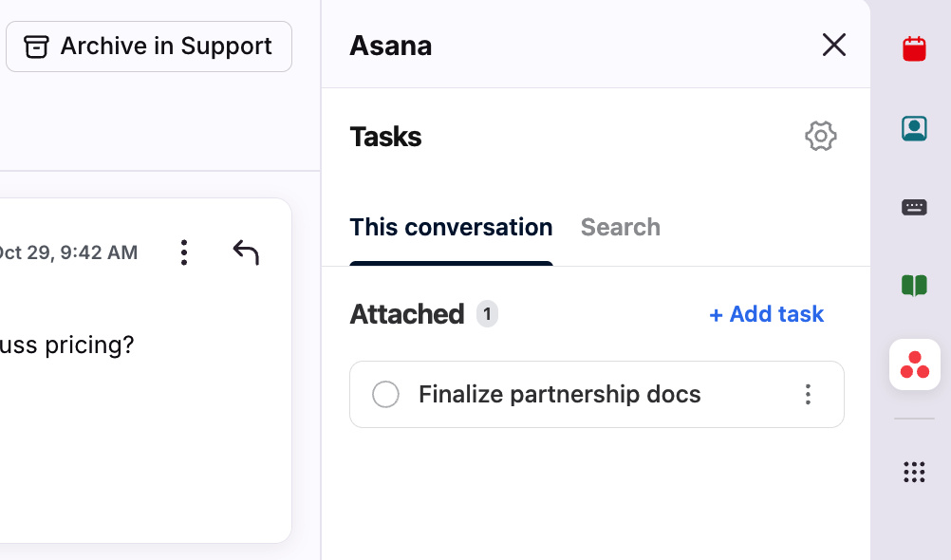Open the apps grid icon
The image size is (951, 560).
coord(914,472)
